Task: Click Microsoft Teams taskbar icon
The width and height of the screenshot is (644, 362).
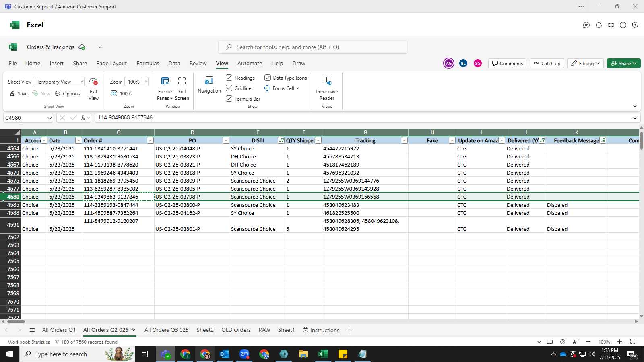Action: point(165,354)
